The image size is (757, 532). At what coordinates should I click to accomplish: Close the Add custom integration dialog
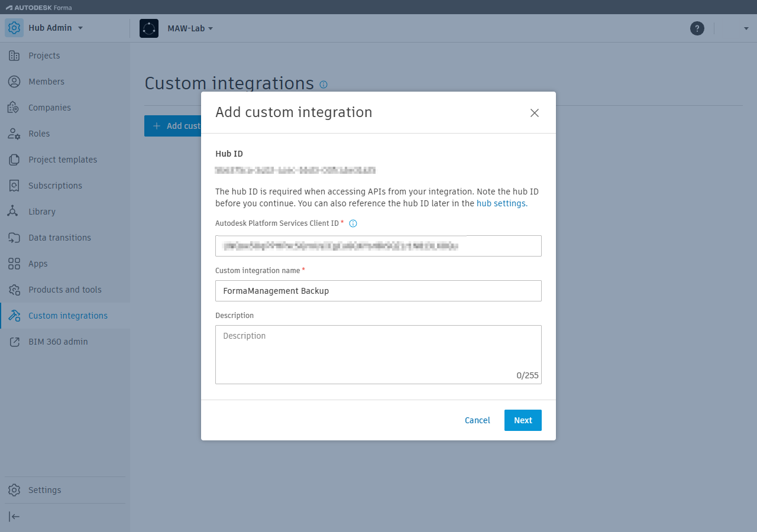pos(535,113)
